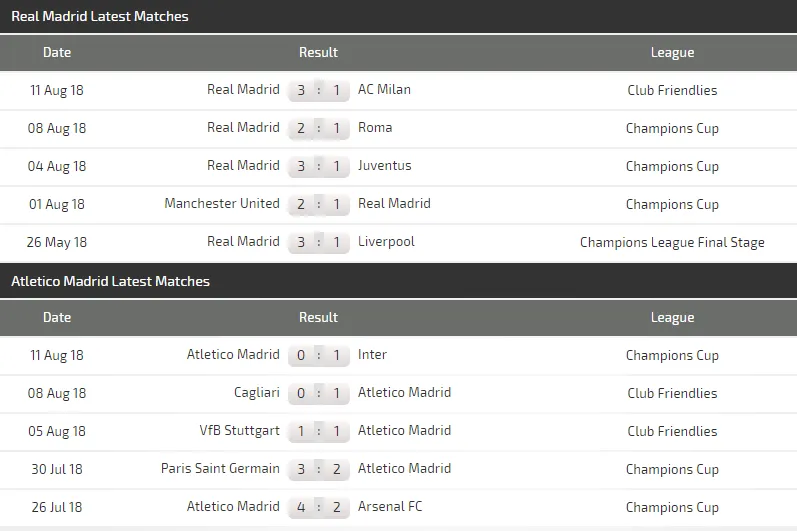Click Champions League Final Stage league
The image size is (797, 531).
point(672,242)
